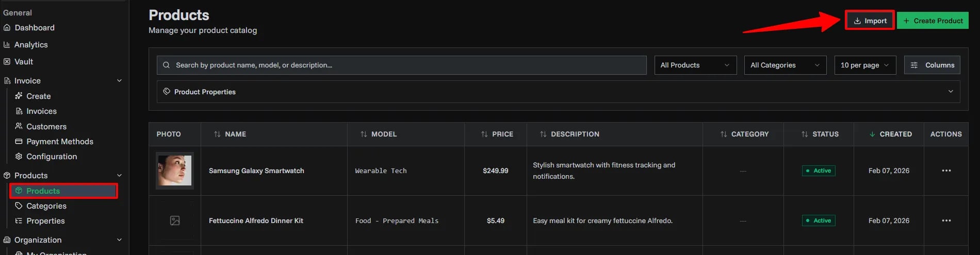Select the highlighted Products sidebar item
Viewport: 980px width, 255px height.
[x=63, y=191]
